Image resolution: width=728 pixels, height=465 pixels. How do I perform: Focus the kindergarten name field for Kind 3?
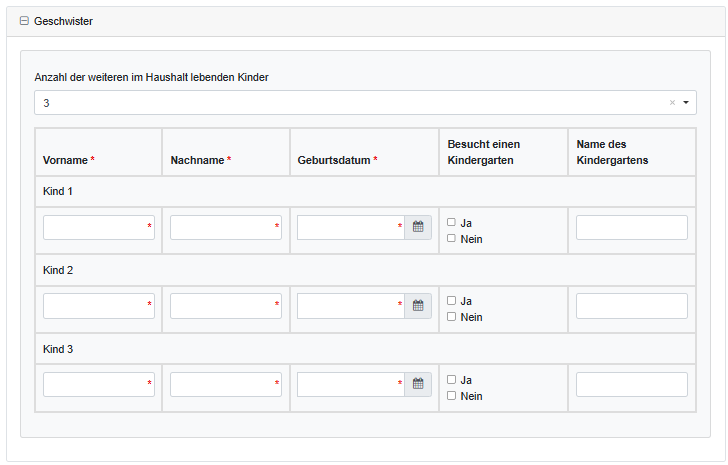(631, 384)
